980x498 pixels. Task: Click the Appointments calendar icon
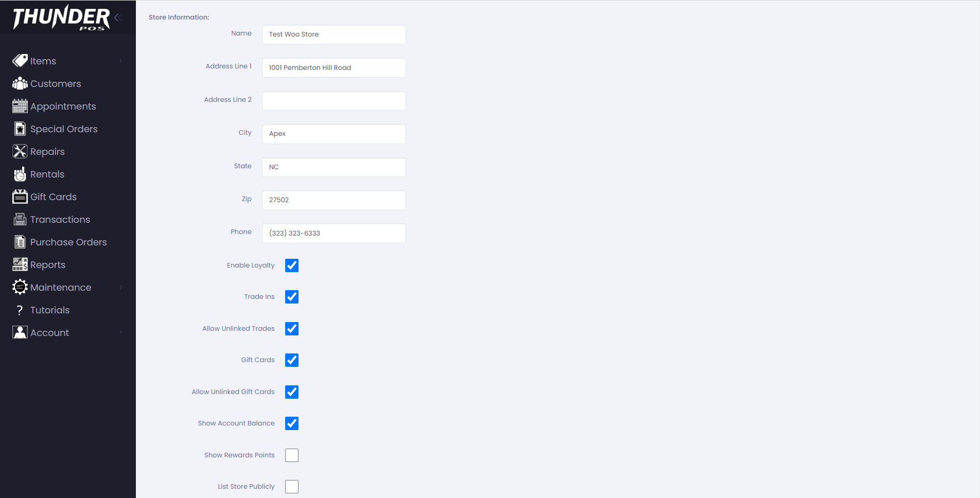pos(20,106)
